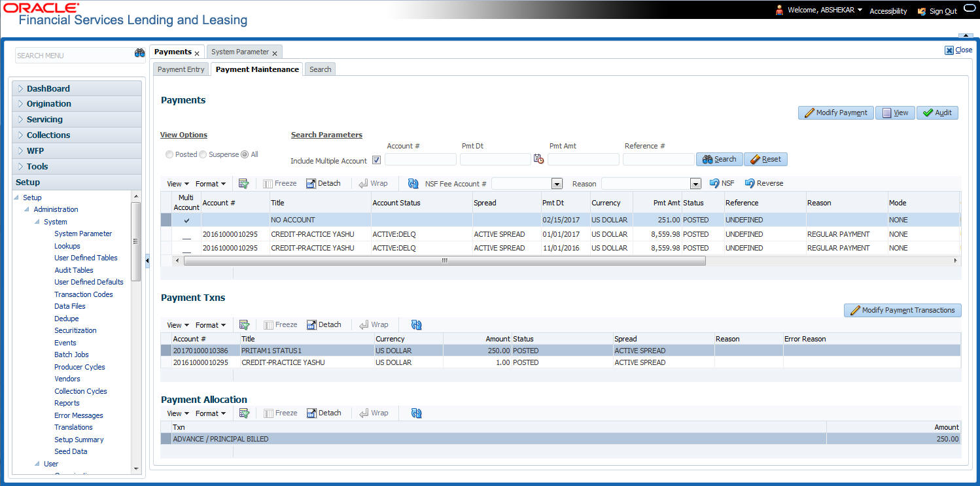Click Wrap in the Payments table toolbar
The image size is (980, 486).
[374, 184]
